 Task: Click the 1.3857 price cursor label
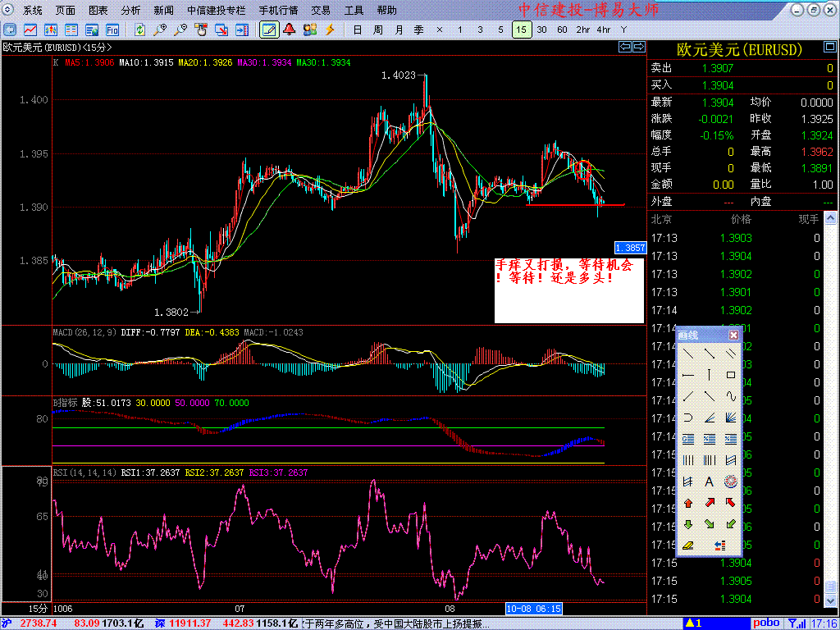631,248
